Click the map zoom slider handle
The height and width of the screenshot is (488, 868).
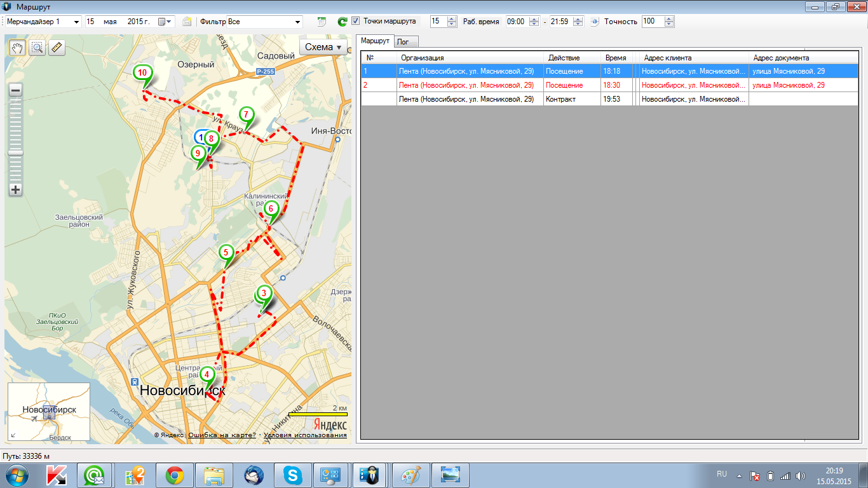pos(16,152)
